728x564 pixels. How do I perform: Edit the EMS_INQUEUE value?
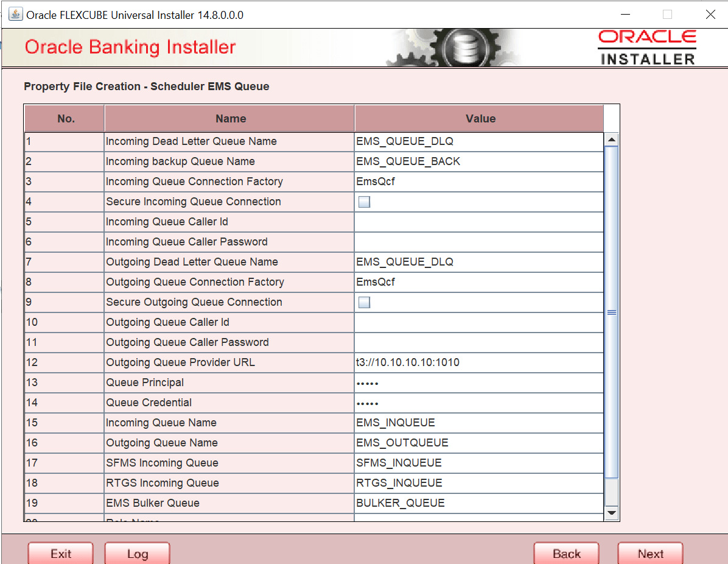(479, 422)
